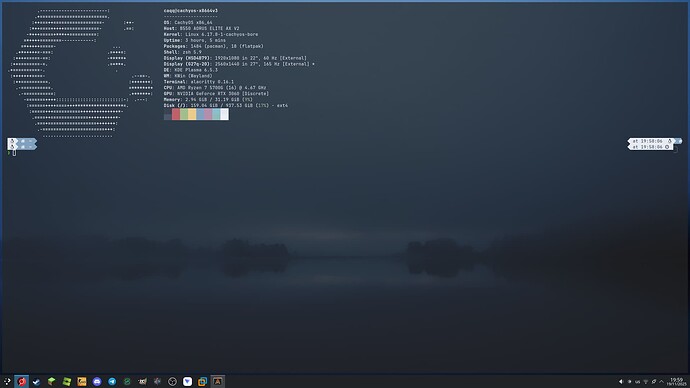This screenshot has height=388, width=690.
Task: Click the CachyOS ASCII art logo
Action: 81,73
